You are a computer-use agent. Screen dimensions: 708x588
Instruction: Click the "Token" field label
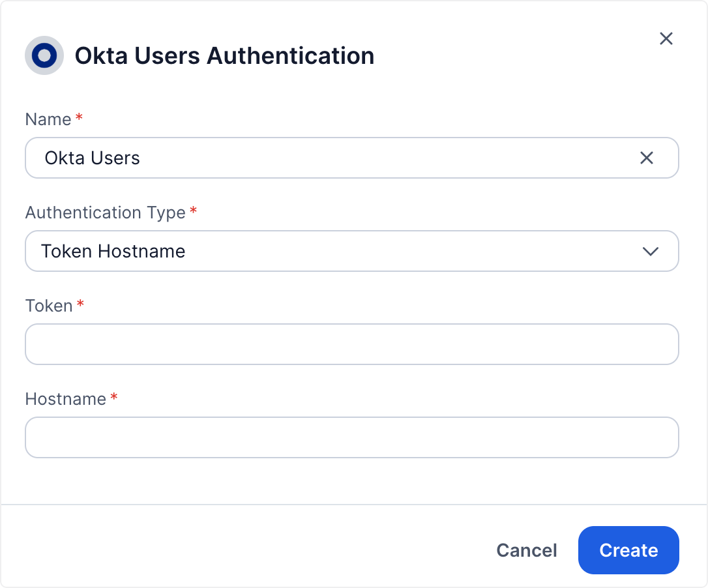point(49,306)
